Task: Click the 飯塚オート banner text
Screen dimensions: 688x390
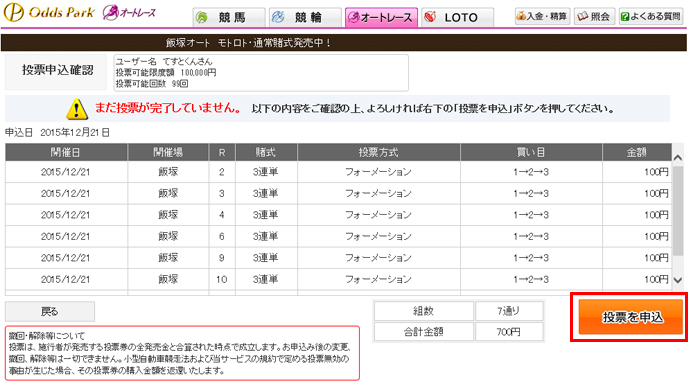Action: [x=249, y=43]
